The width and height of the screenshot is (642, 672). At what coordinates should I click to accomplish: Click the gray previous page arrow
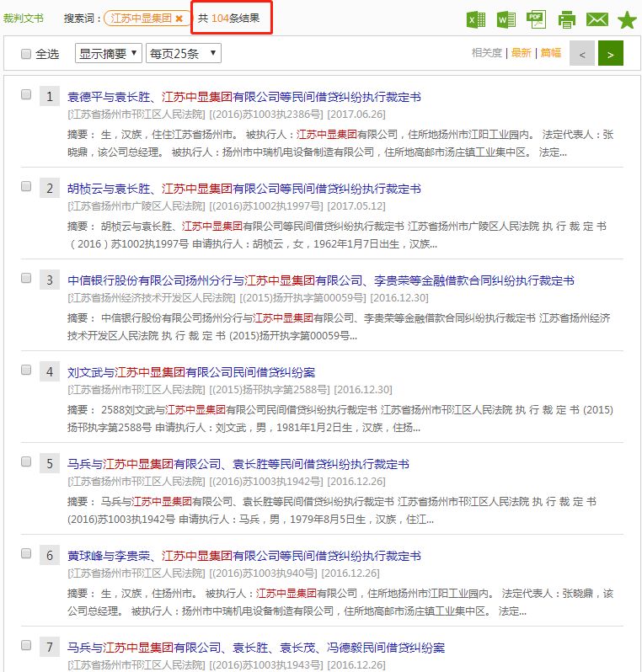click(x=581, y=53)
